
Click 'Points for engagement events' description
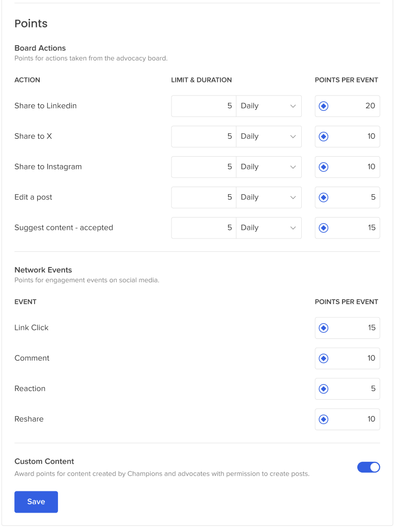pyautogui.click(x=87, y=280)
